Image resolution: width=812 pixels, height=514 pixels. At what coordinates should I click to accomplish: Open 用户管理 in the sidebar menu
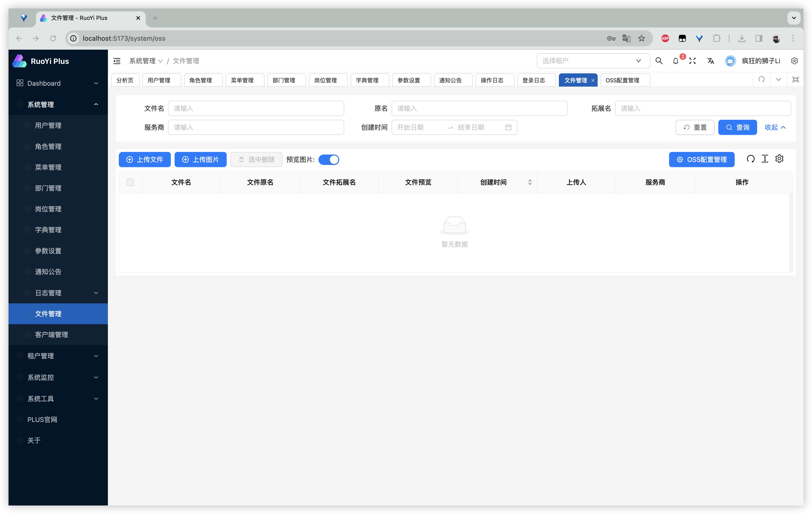click(x=48, y=125)
